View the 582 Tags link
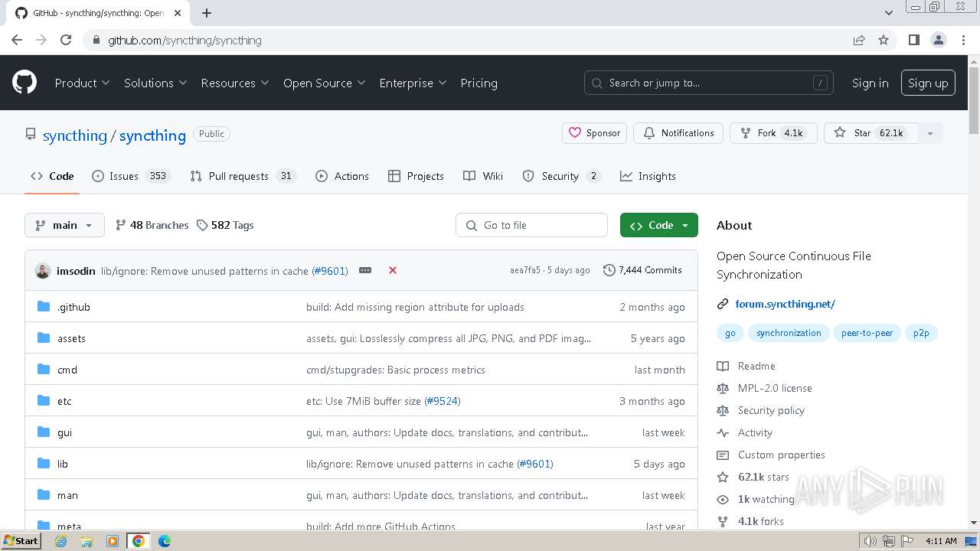The width and height of the screenshot is (980, 551). coord(225,225)
